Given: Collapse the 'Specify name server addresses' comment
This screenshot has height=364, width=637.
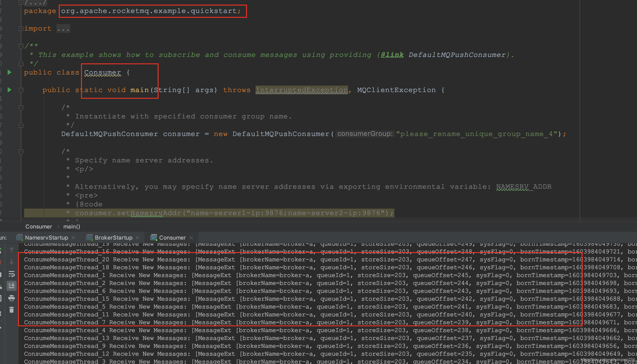Looking at the screenshot, I should click(x=21, y=152).
